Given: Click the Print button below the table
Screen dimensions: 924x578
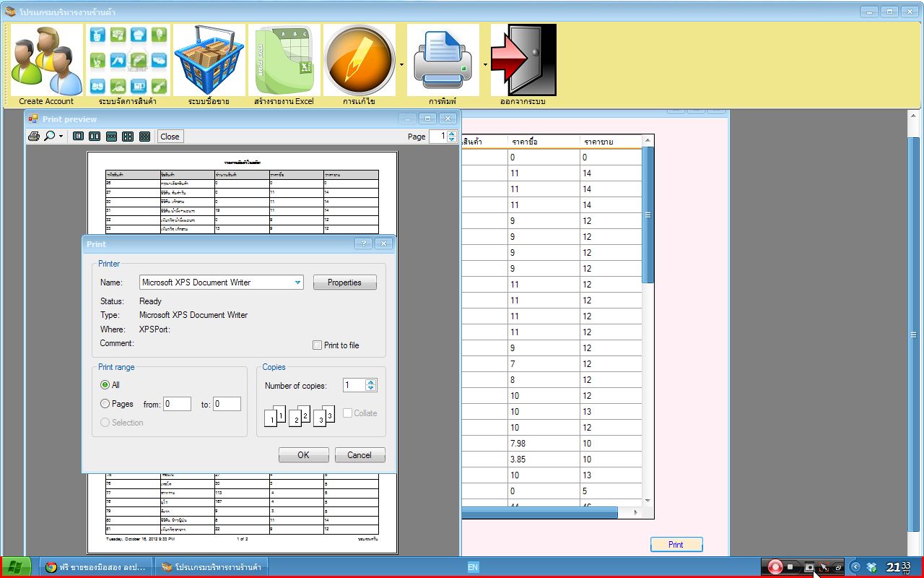Looking at the screenshot, I should point(676,545).
